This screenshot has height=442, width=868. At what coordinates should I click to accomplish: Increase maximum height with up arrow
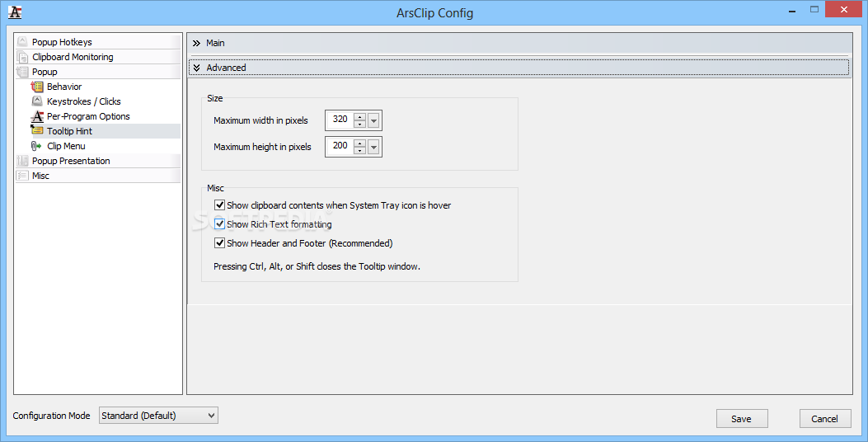coord(360,143)
